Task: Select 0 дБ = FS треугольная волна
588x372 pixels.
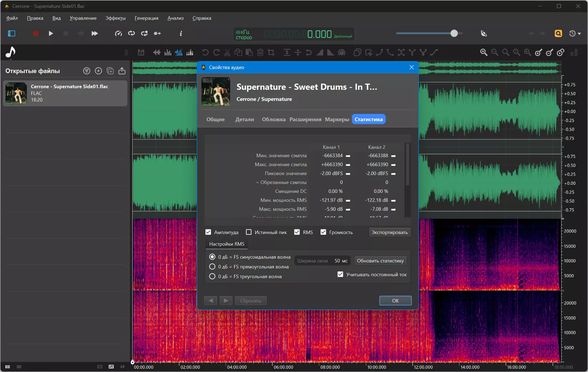Action: (212, 276)
